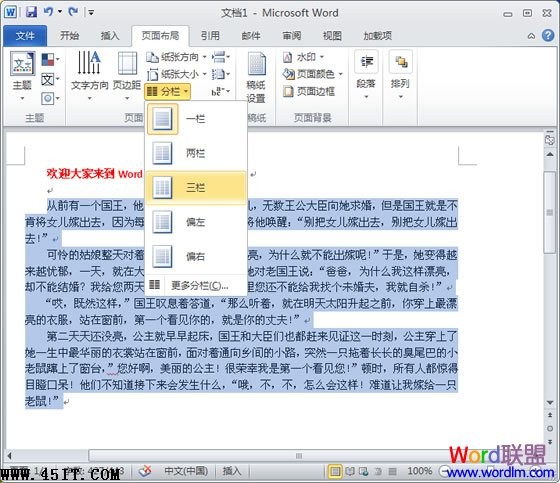The height and width of the screenshot is (483, 560).
Task: Undo the last action
Action: point(48,12)
